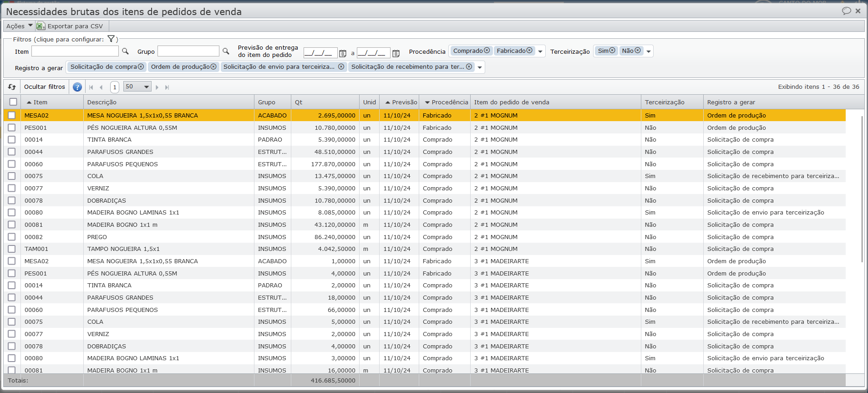This screenshot has width=868, height=393.
Task: Open the end date calendar picker
Action: 396,53
